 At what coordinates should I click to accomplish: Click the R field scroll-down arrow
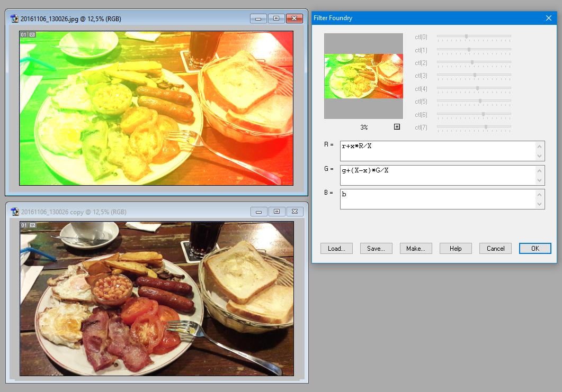click(539, 156)
